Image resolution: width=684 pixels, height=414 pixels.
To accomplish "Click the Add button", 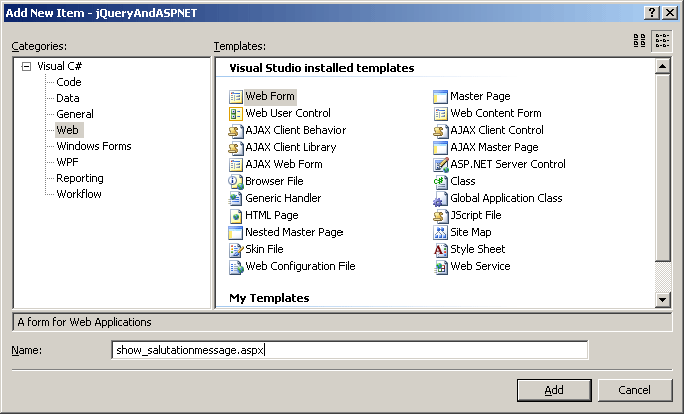I will (554, 390).
